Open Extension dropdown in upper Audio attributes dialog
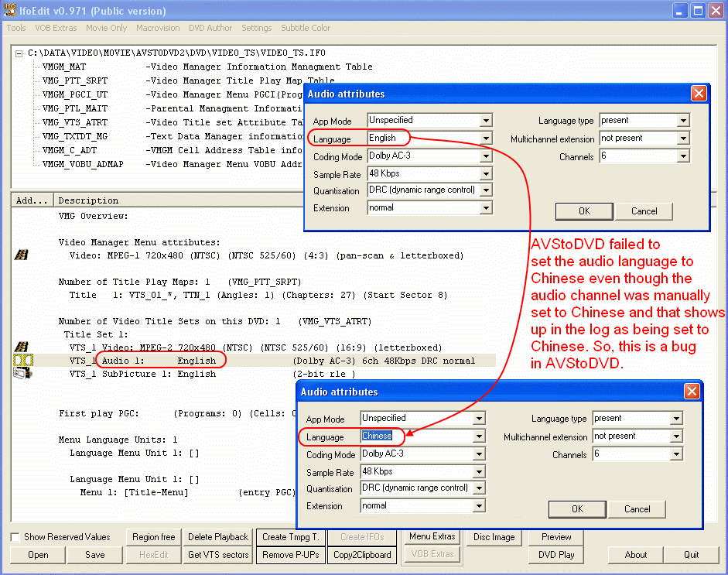 tap(486, 207)
